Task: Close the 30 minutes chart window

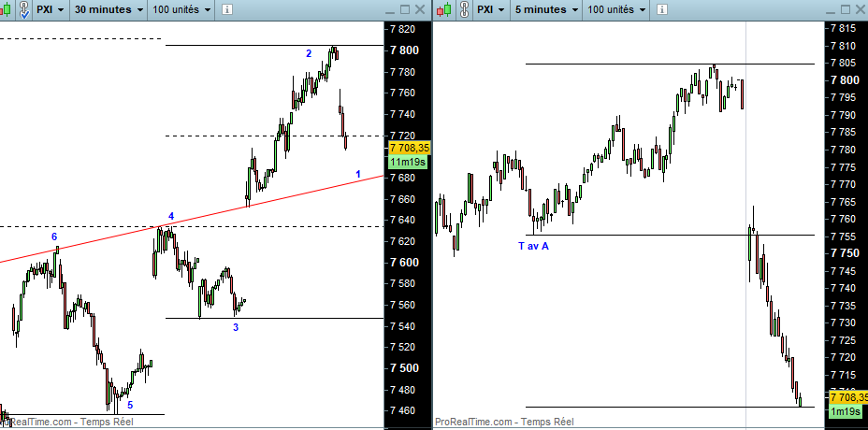Action: click(x=420, y=9)
